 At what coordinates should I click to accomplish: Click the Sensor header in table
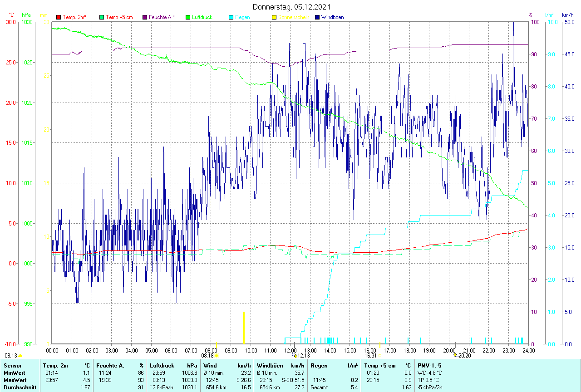12,365
